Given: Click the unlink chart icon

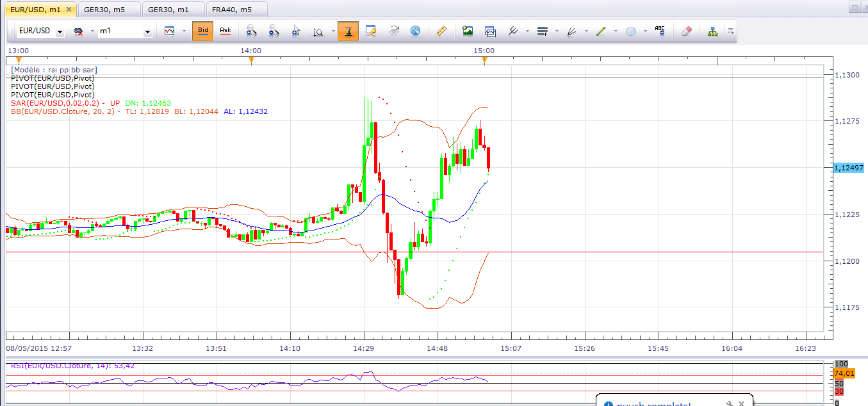Looking at the screenshot, I should click(x=79, y=31).
